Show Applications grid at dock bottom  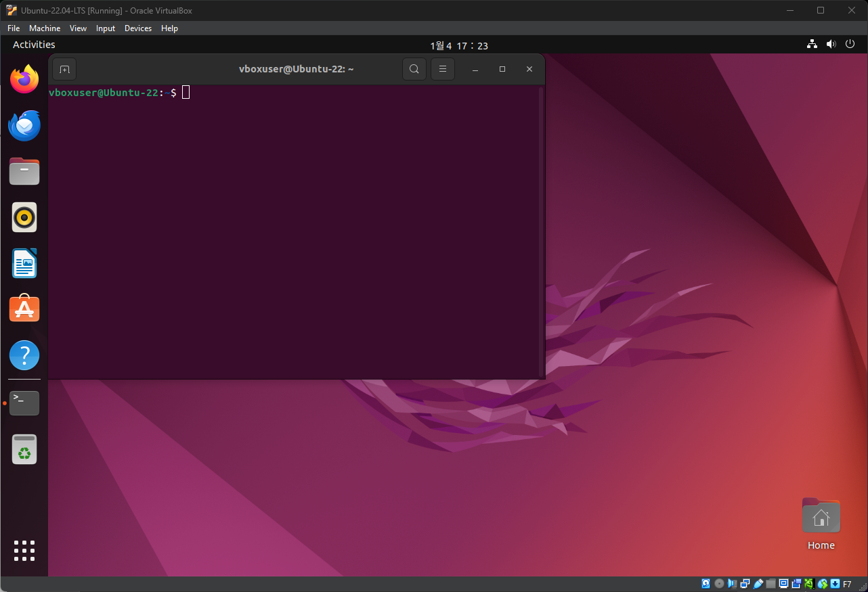pyautogui.click(x=24, y=551)
